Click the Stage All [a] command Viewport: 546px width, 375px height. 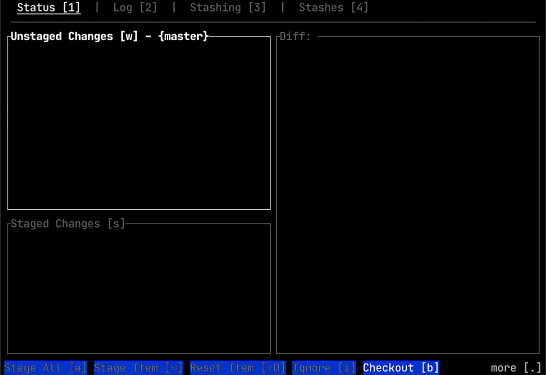(45, 368)
